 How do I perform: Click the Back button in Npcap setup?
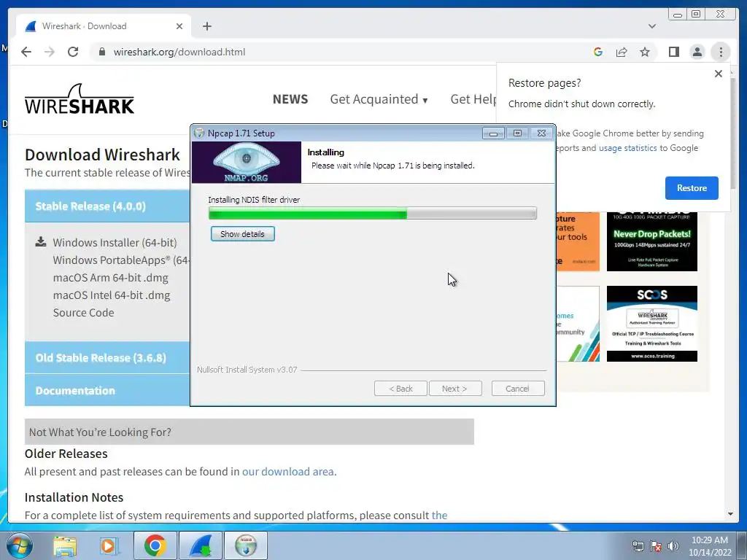(x=400, y=389)
